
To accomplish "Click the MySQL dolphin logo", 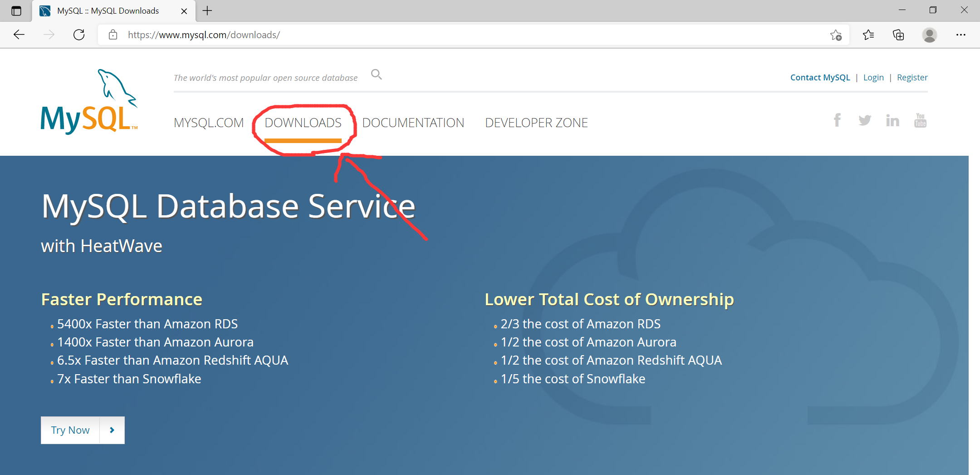I will [89, 102].
